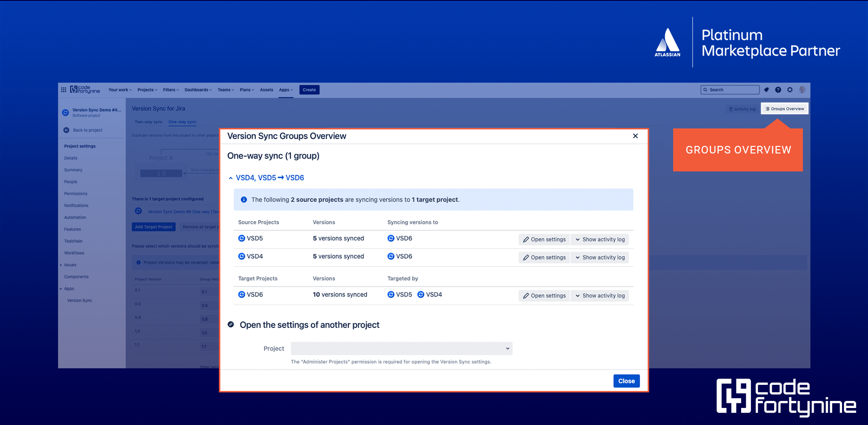
Task: Click Back to project link
Action: [88, 130]
